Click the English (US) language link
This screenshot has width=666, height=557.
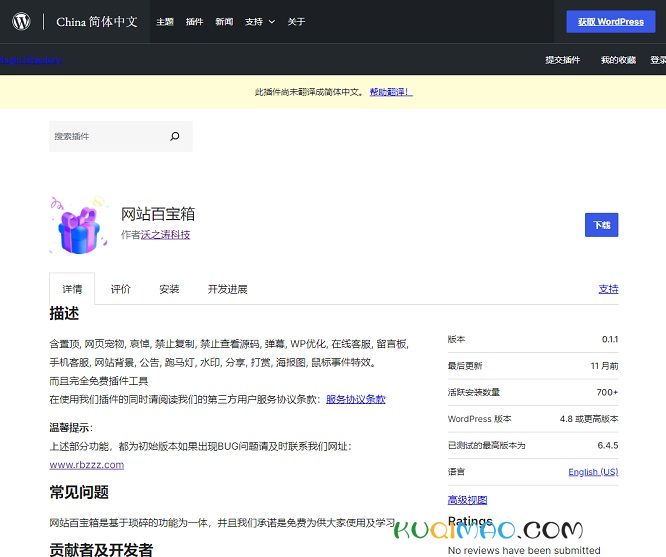[x=593, y=472]
